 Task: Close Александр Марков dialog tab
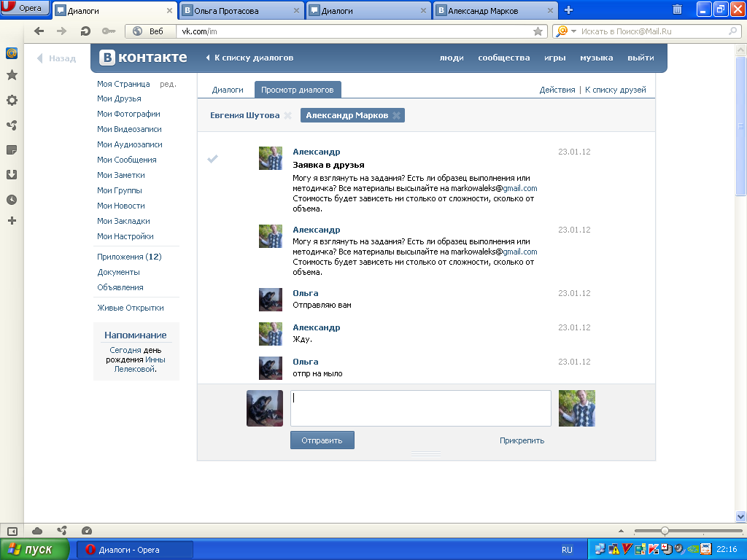[396, 115]
